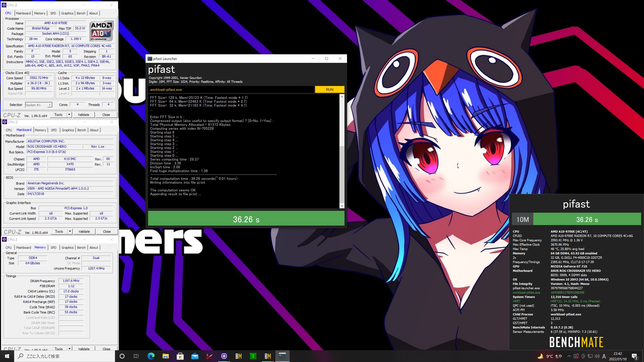The height and width of the screenshot is (362, 644).
Task: Click green 'workload-pifast.exe' in File Integrity section
Action: click(x=526, y=293)
